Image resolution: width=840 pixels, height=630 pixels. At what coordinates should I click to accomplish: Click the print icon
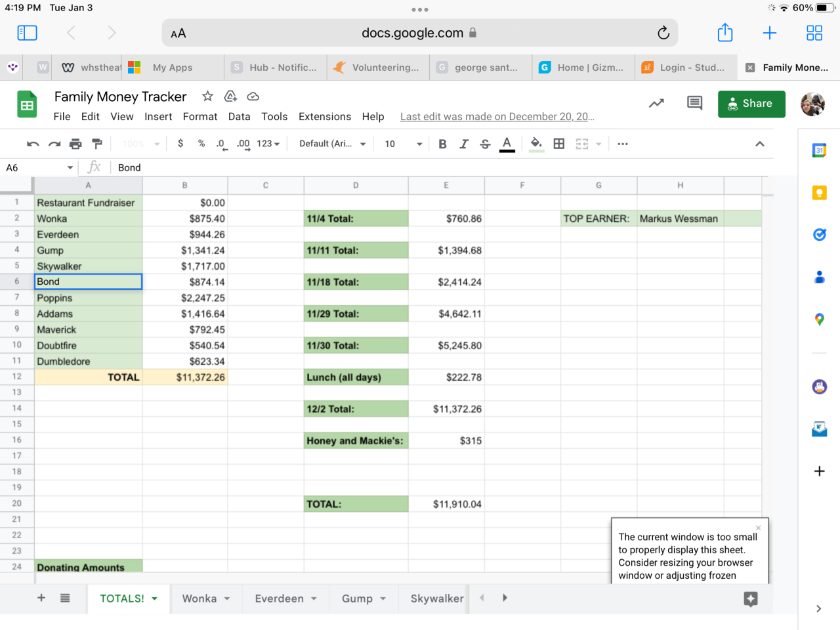click(75, 144)
